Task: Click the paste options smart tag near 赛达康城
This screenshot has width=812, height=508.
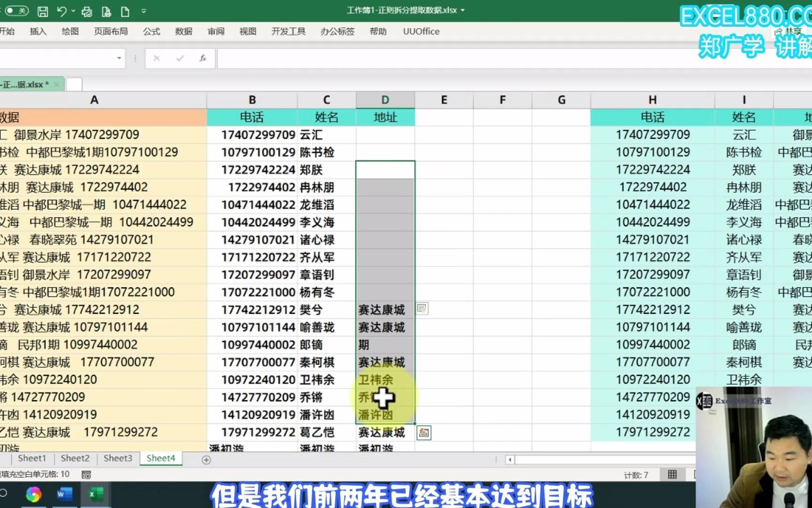Action: pos(422,309)
